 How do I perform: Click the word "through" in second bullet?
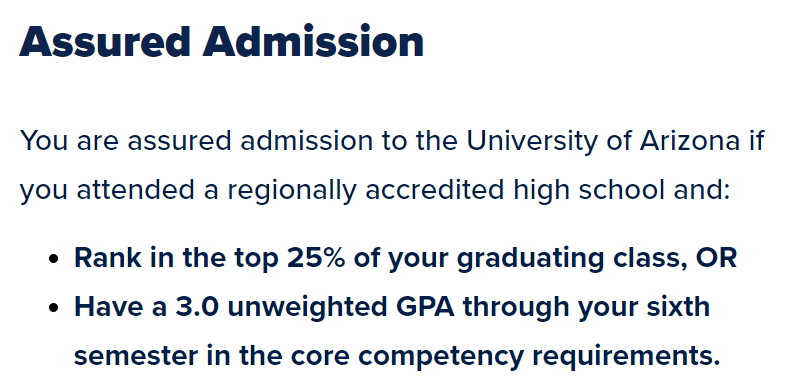click(x=516, y=307)
